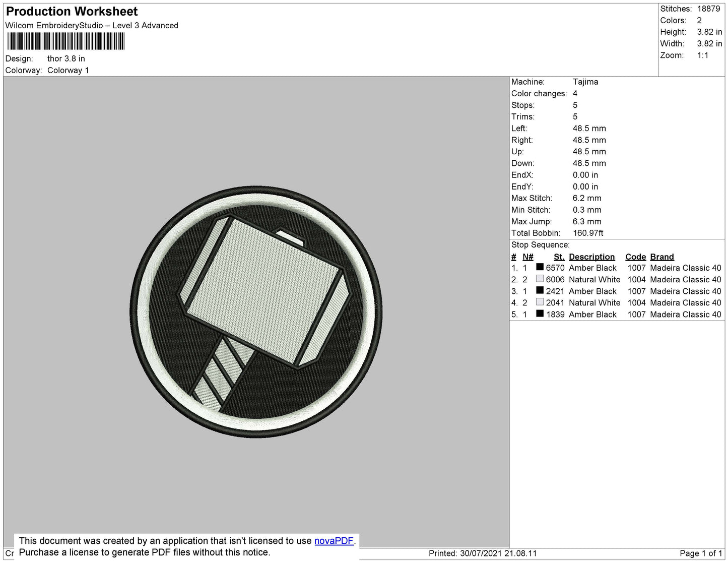Click 'Wilcom EmbroideryStudio – Level 3 Advanced' text
Screen dimensions: 728x563
(92, 25)
